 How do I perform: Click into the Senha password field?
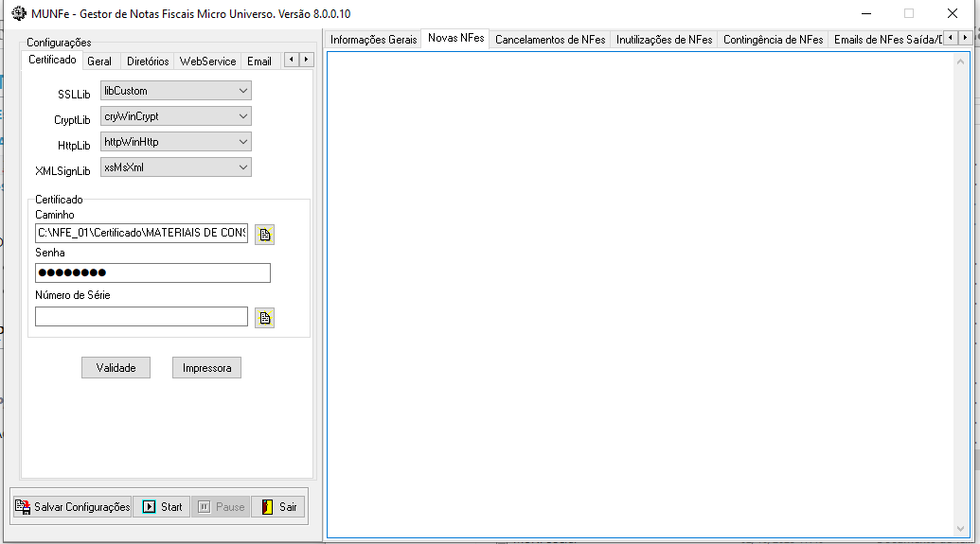pos(152,273)
